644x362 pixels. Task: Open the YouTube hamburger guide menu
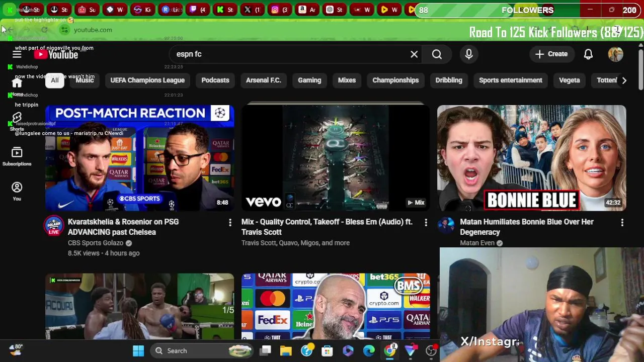[17, 54]
